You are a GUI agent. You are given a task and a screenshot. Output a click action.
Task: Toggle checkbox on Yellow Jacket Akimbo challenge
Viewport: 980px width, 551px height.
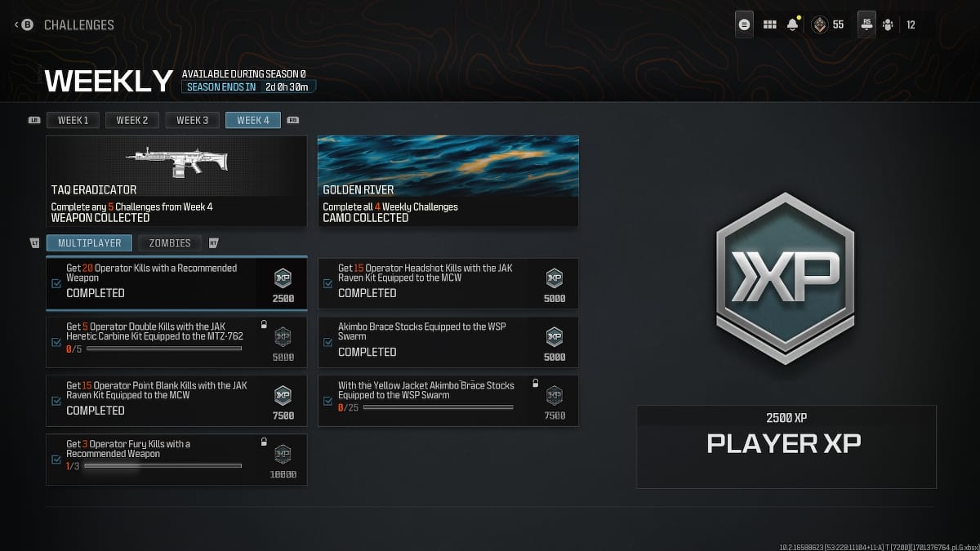[x=327, y=401]
